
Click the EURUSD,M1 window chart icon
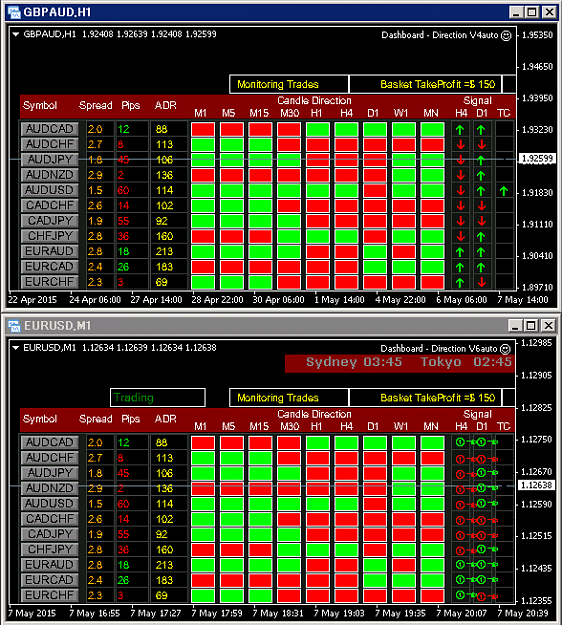(14, 326)
